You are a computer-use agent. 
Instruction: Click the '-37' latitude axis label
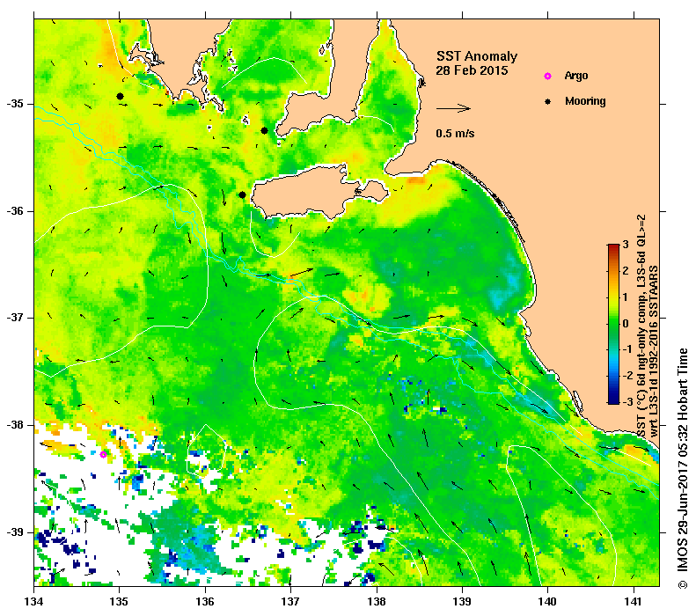[14, 318]
